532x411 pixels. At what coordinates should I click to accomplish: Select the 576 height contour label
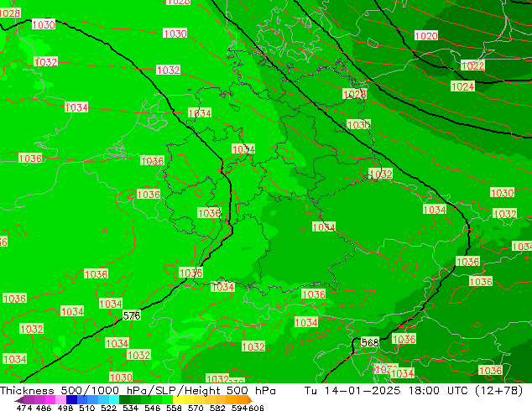pos(132,315)
